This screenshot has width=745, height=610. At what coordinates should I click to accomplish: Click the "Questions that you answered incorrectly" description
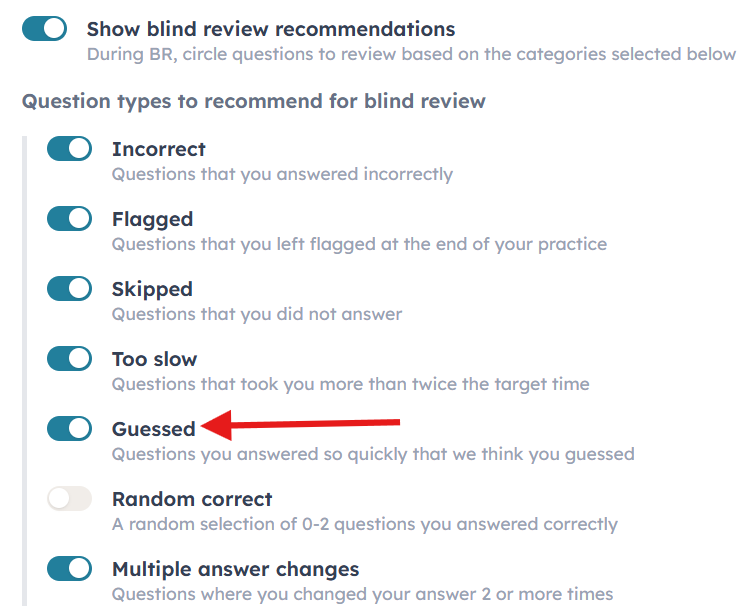coord(282,175)
